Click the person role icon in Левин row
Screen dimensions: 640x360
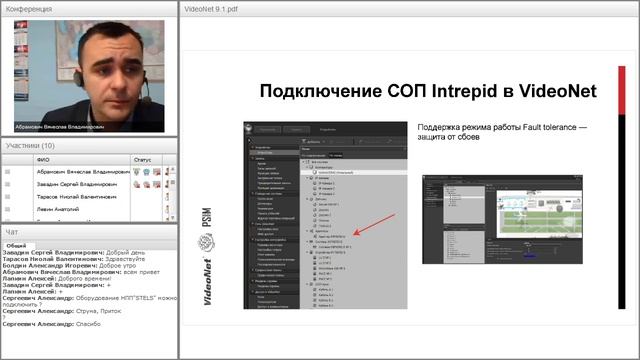coord(167,209)
